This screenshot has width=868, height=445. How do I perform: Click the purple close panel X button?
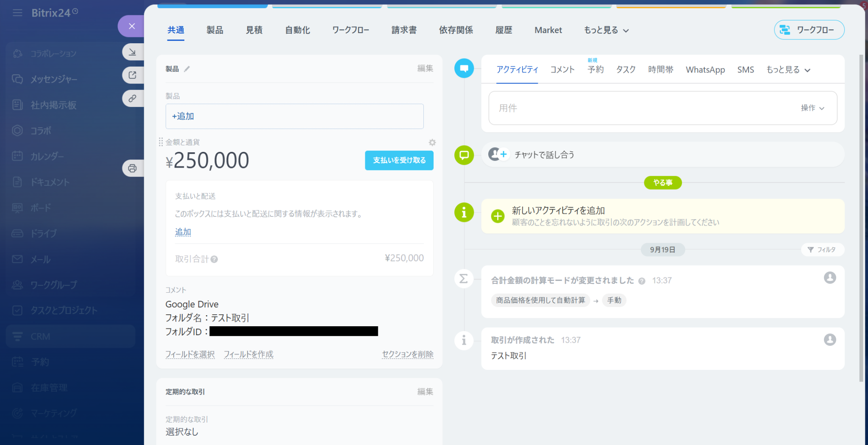(132, 26)
